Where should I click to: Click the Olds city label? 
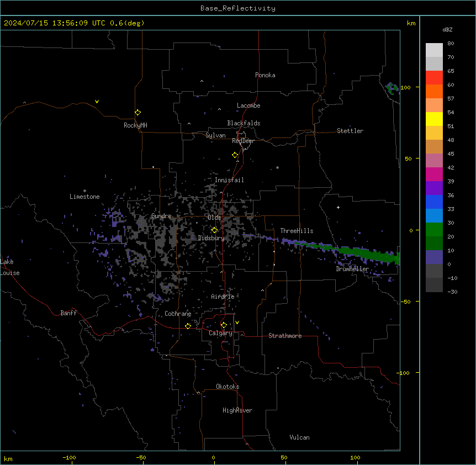(x=214, y=218)
